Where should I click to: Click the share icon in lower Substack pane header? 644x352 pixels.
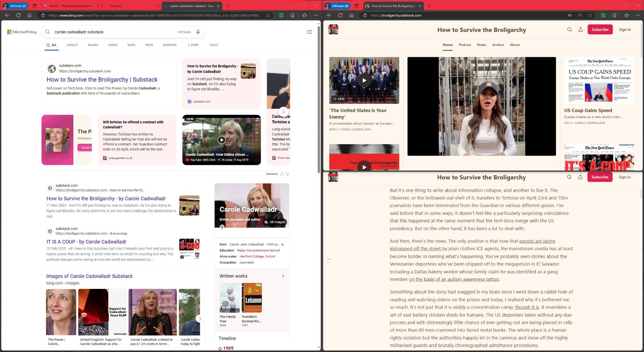580,177
